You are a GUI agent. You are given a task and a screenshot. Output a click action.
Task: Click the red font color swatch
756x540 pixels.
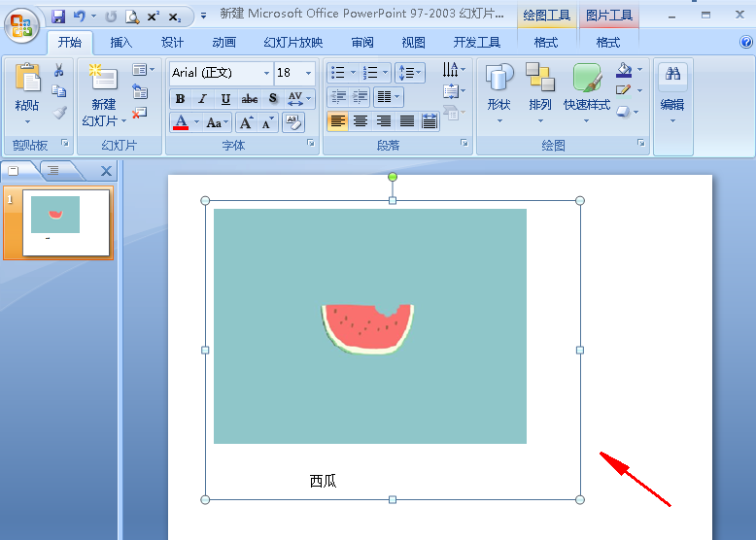point(180,122)
